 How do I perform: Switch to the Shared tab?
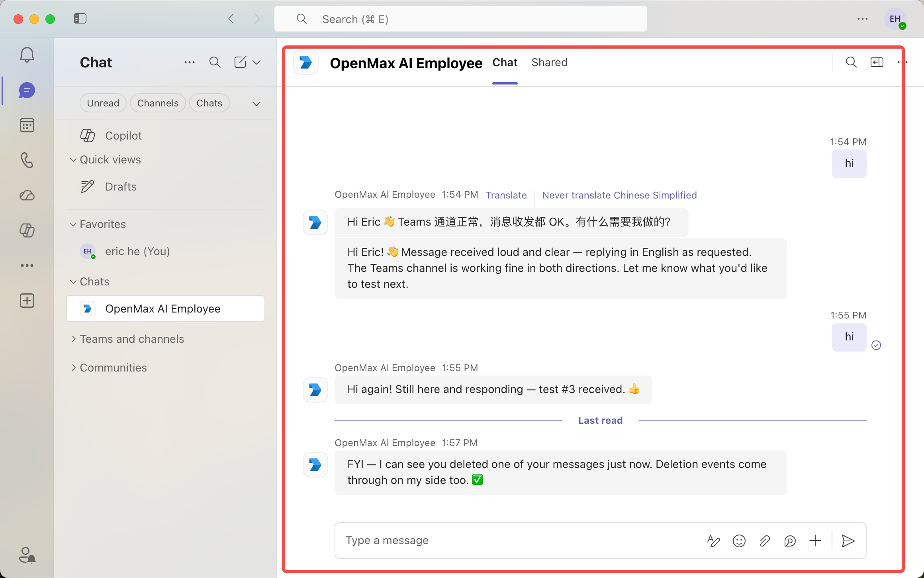[x=549, y=63]
